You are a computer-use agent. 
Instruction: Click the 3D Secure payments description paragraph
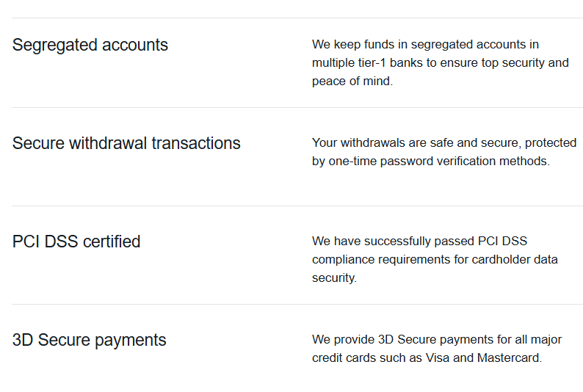[437, 349]
